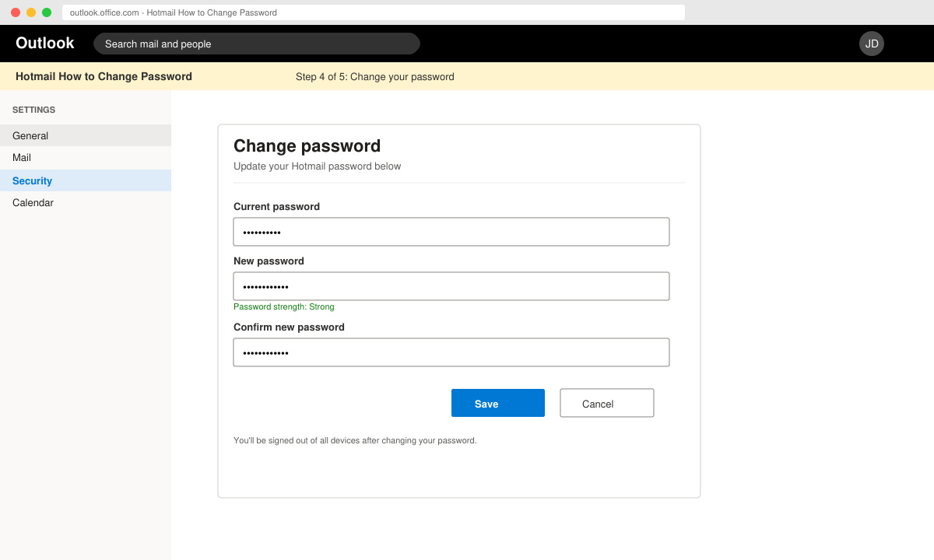This screenshot has height=560, width=934.
Task: Click 'Step 4 of 5: Change your password'
Action: [x=375, y=77]
